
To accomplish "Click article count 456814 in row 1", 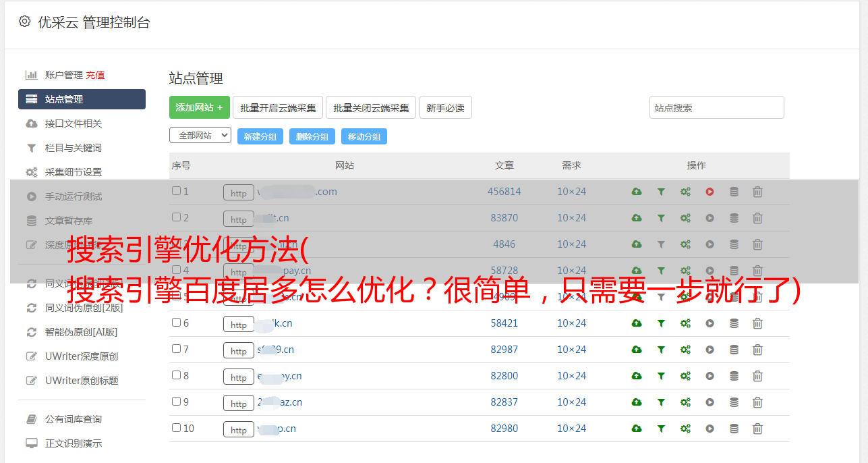I will coord(504,192).
